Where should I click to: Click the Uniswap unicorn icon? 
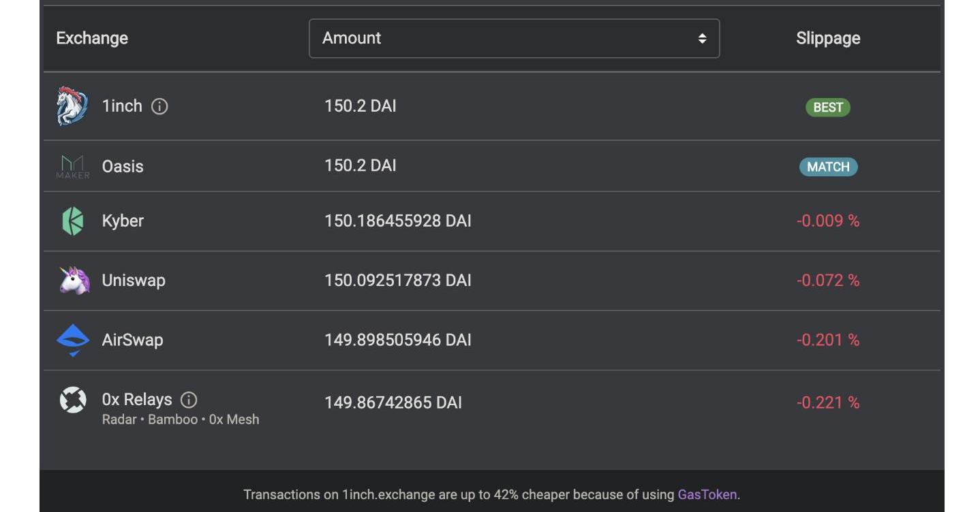[x=74, y=281]
